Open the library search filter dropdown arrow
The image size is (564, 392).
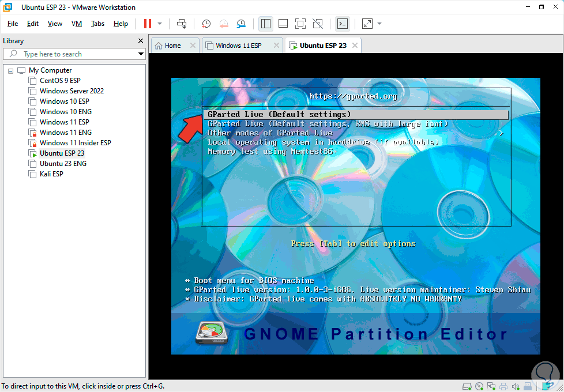[x=141, y=54]
